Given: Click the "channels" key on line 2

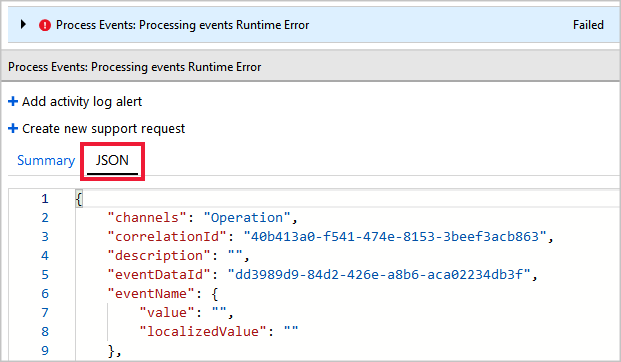Looking at the screenshot, I should pyautogui.click(x=147, y=217).
